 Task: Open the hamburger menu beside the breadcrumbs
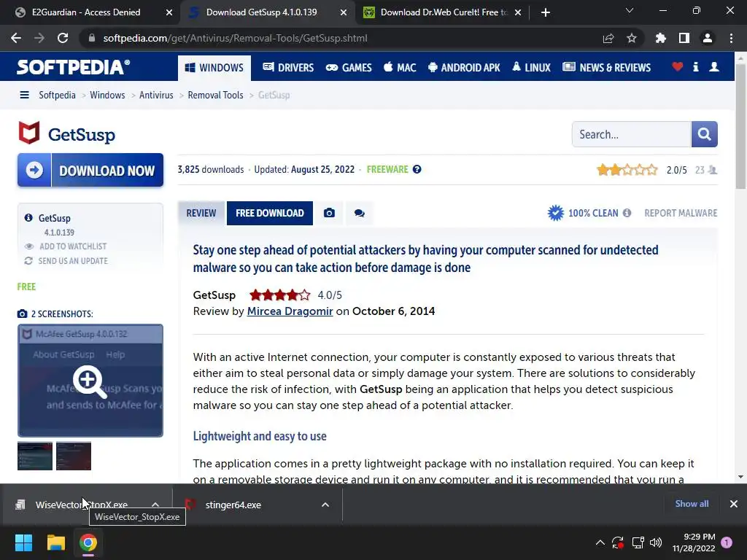(24, 95)
